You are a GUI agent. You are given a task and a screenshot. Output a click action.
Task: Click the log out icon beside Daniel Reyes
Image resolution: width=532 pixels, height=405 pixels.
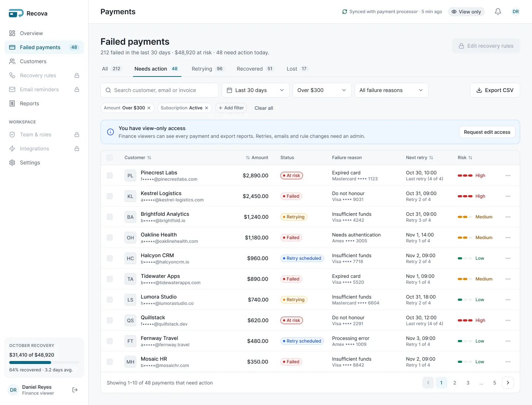tap(75, 390)
